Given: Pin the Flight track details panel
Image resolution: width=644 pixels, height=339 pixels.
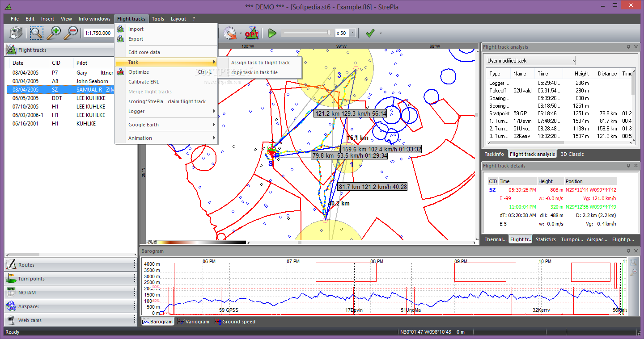Looking at the screenshot, I should 628,166.
